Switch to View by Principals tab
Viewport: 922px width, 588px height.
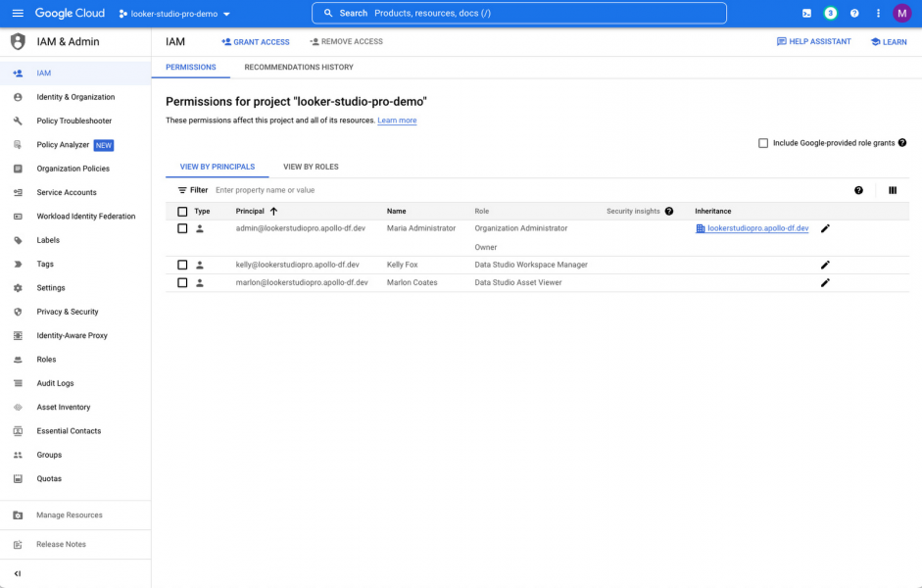coord(217,167)
